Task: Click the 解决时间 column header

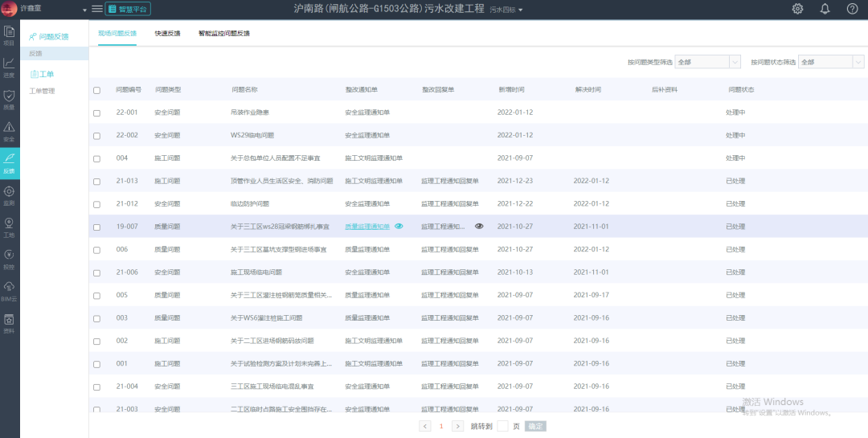Action: click(x=588, y=89)
